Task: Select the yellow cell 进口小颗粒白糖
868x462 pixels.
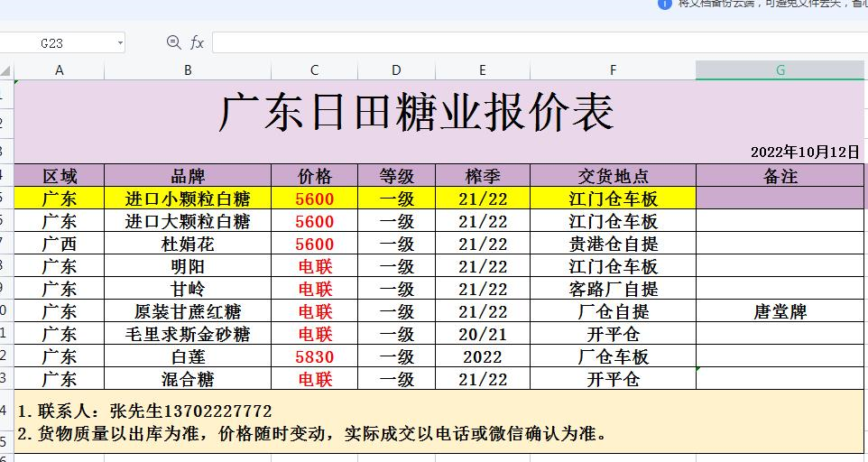Action: (188, 199)
